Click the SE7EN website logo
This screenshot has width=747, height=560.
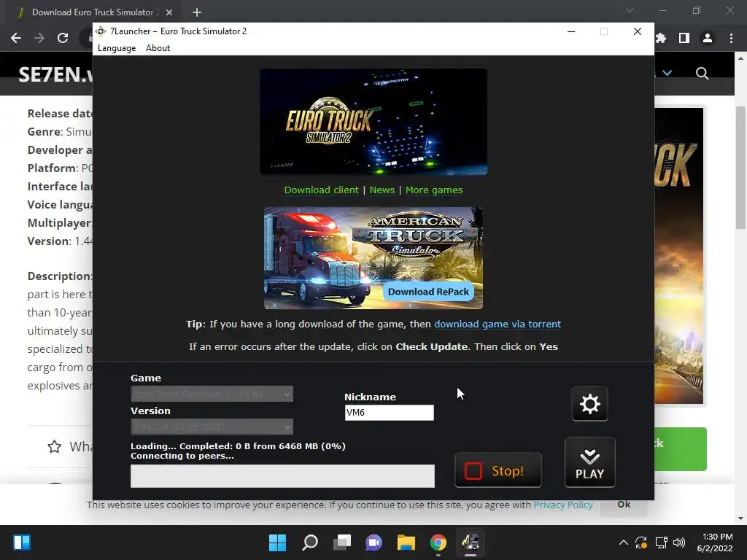(x=55, y=74)
